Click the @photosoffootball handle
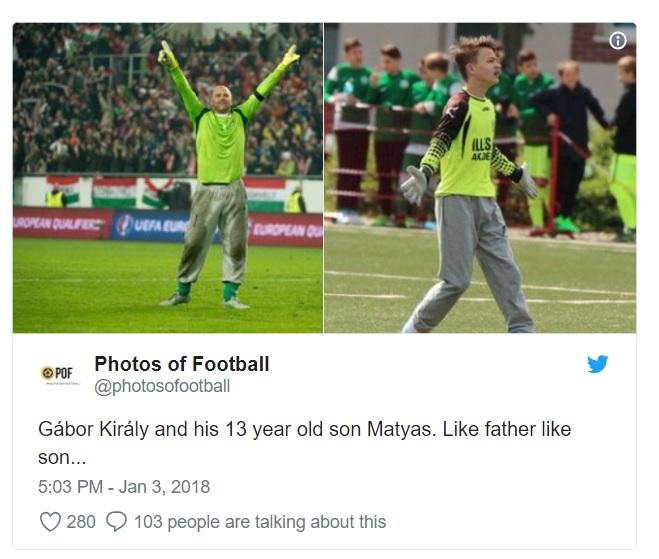 pos(162,386)
